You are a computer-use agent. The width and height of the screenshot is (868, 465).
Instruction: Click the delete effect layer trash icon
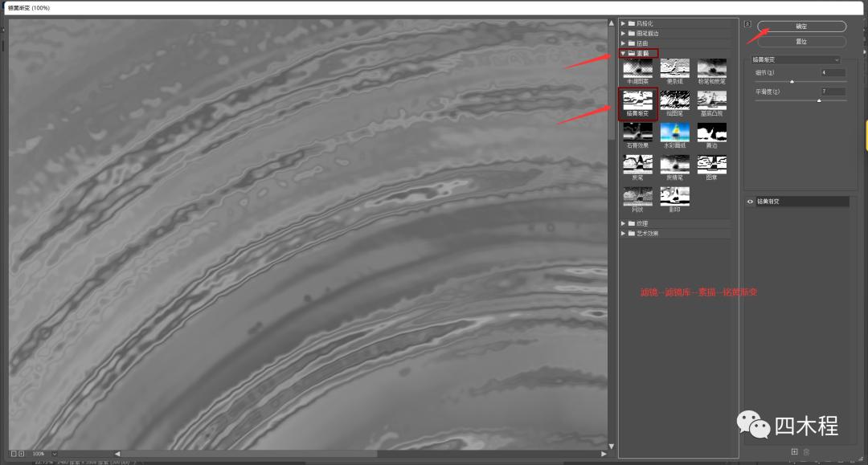pos(806,451)
